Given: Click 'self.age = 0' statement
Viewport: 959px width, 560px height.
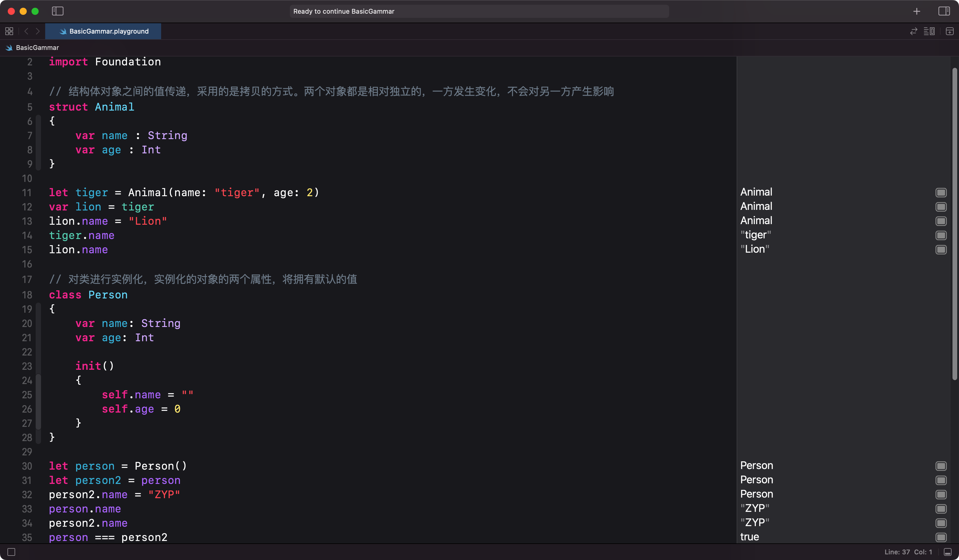Looking at the screenshot, I should 141,409.
